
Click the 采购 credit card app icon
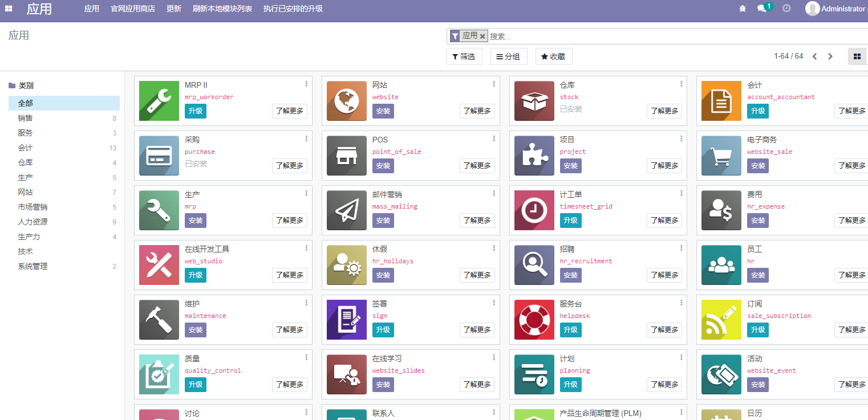click(x=159, y=156)
